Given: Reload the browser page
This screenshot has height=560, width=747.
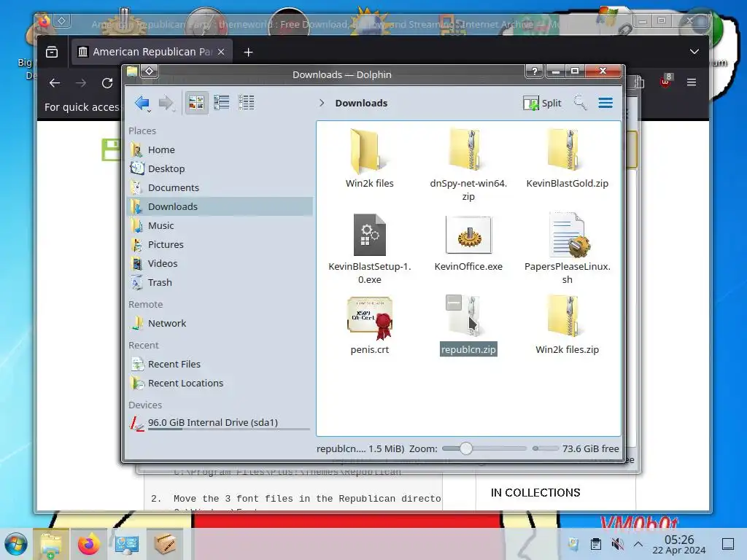Looking at the screenshot, I should pos(107,83).
